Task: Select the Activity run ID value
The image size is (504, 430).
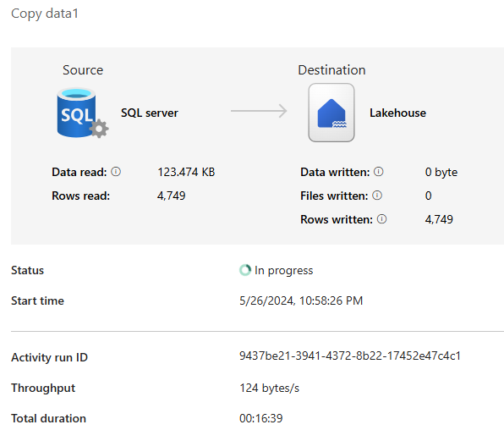Action: [x=350, y=356]
